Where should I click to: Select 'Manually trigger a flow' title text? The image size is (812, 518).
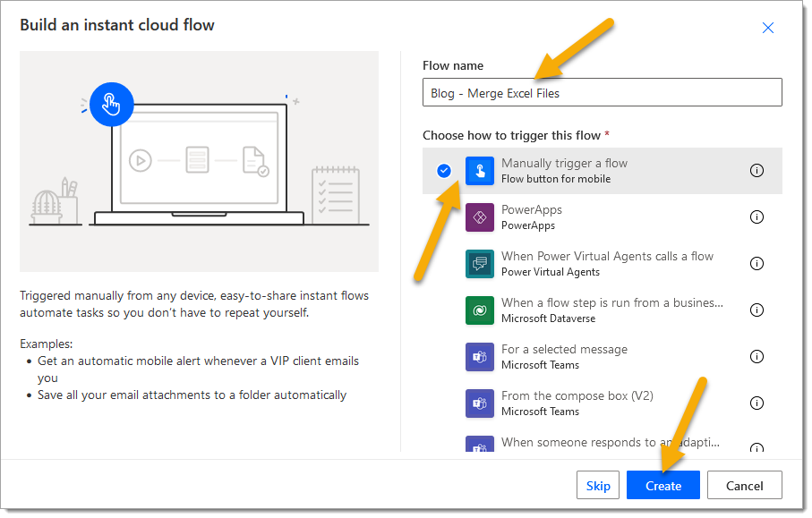click(565, 164)
